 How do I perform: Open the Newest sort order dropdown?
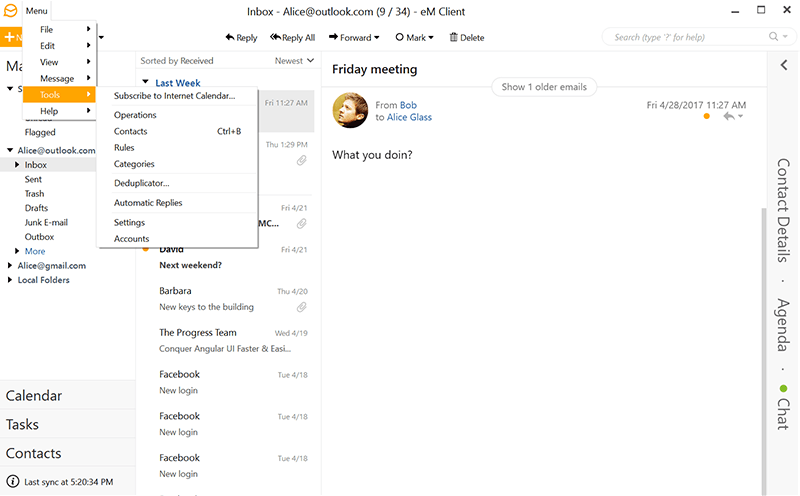pyautogui.click(x=294, y=60)
